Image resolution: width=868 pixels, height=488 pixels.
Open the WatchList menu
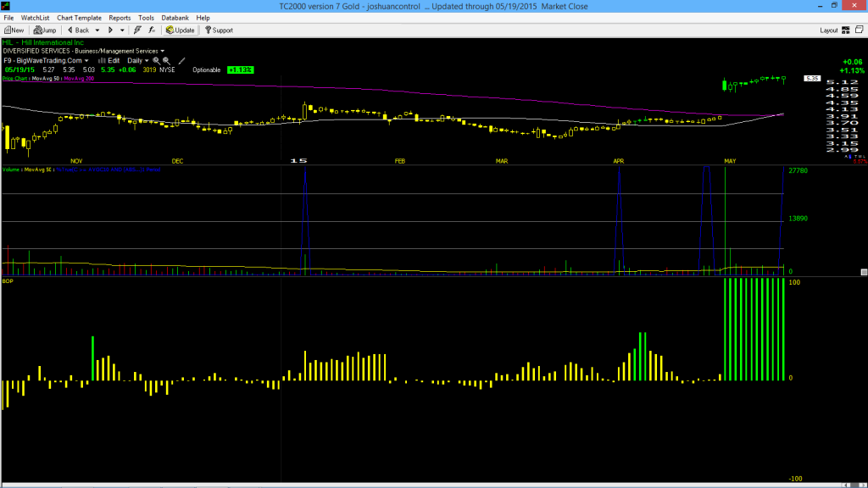tap(35, 18)
